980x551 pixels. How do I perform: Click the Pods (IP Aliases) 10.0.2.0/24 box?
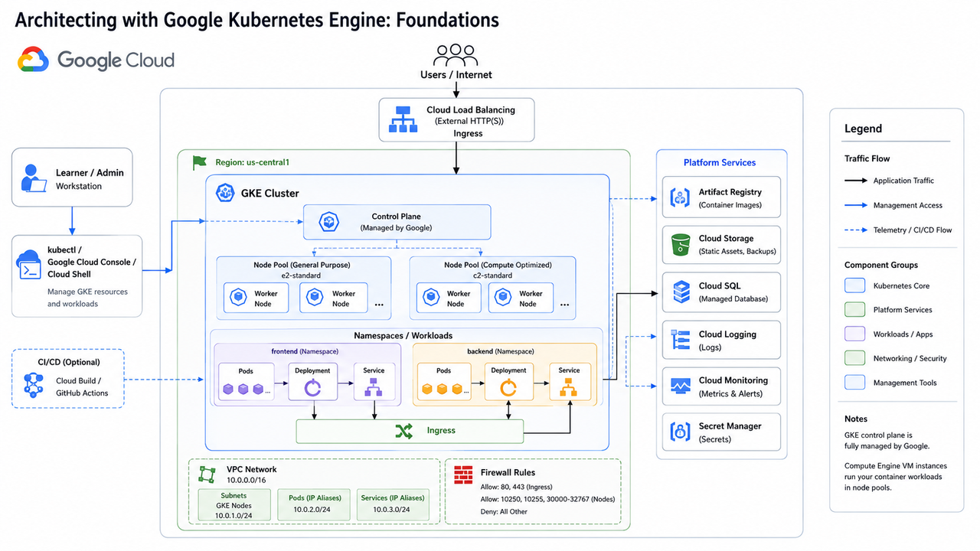pos(314,506)
